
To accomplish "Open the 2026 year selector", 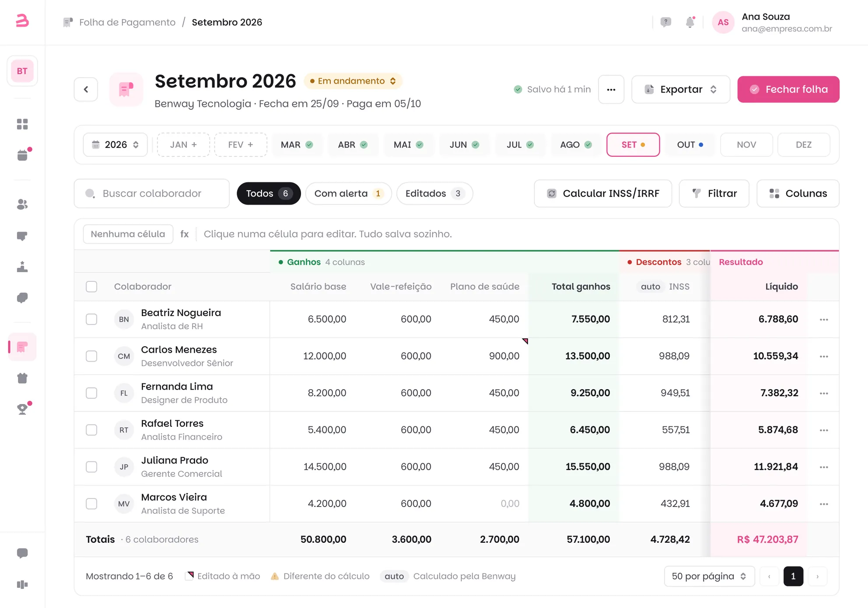I will coord(115,144).
